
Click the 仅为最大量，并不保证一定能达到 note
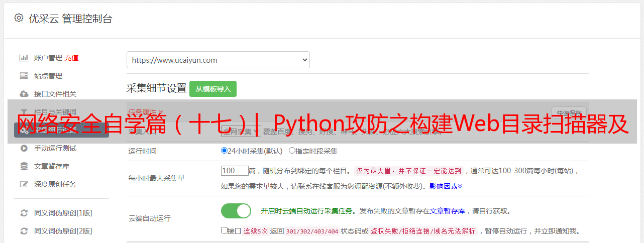pyautogui.click(x=409, y=171)
